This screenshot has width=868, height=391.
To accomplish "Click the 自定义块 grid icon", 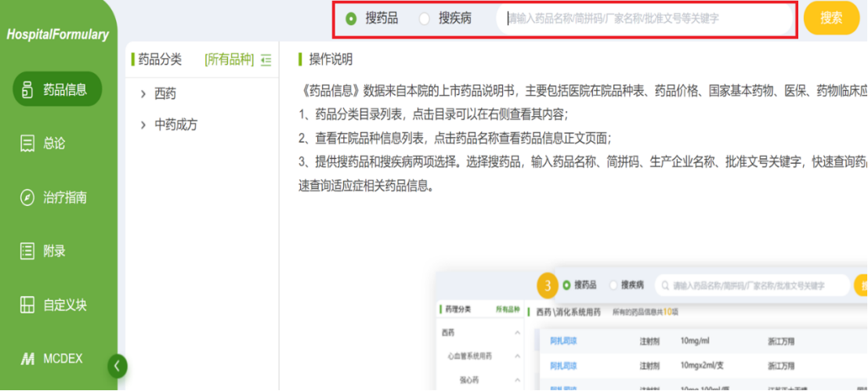I will click(27, 305).
